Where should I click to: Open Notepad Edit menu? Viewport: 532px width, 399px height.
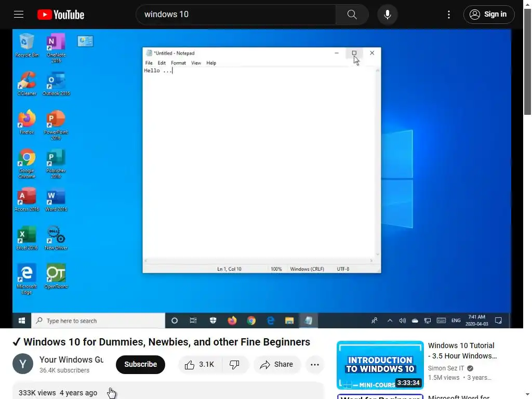coord(162,63)
